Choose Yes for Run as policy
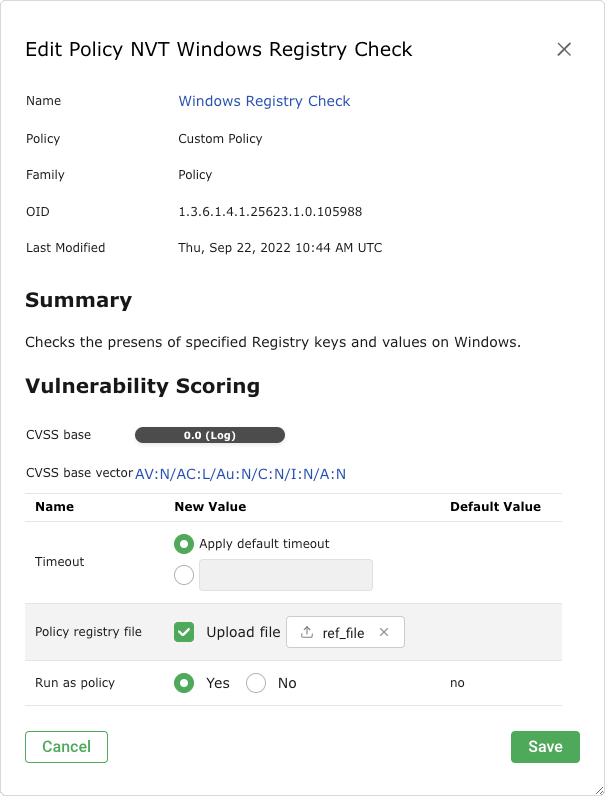 pyautogui.click(x=184, y=683)
